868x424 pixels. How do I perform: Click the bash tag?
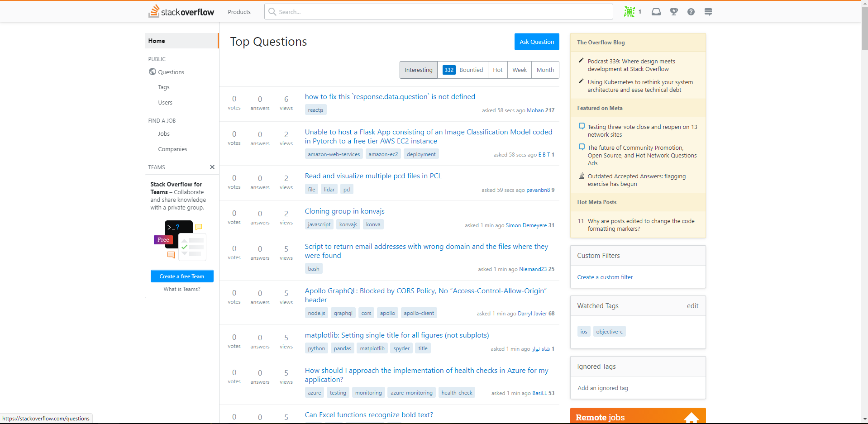[x=314, y=269]
